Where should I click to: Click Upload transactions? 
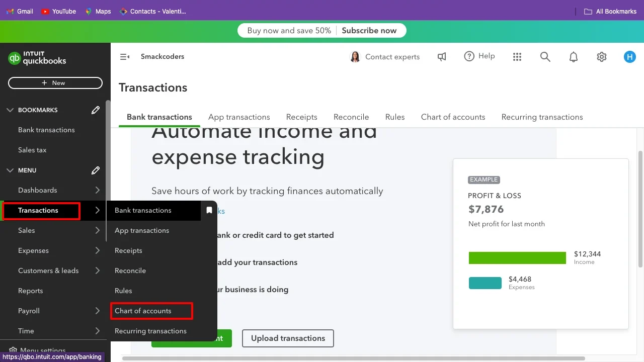tap(288, 338)
